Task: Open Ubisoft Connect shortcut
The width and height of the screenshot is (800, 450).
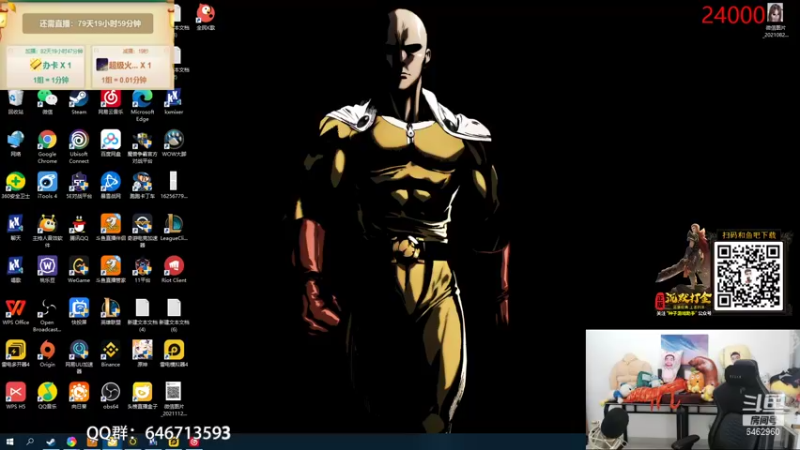Action: [79, 146]
